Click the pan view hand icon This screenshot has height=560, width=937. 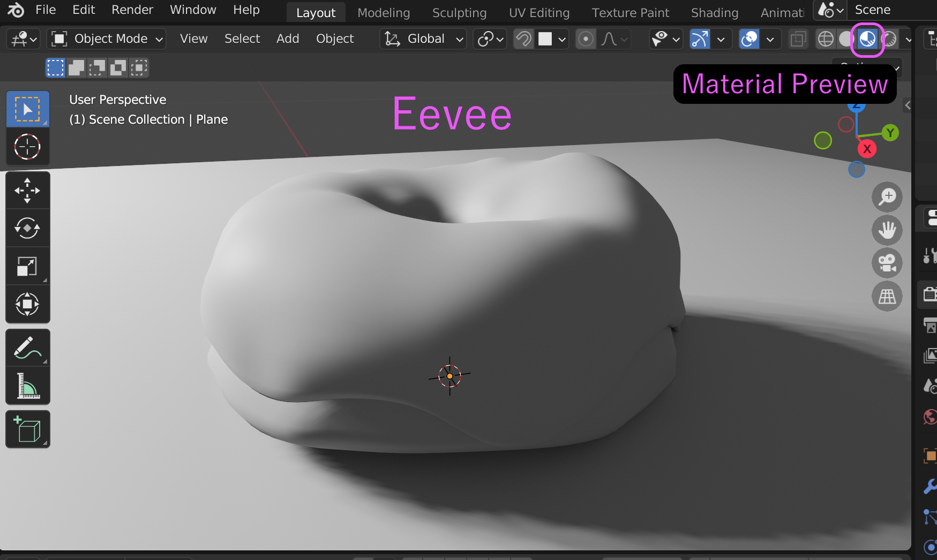(887, 230)
